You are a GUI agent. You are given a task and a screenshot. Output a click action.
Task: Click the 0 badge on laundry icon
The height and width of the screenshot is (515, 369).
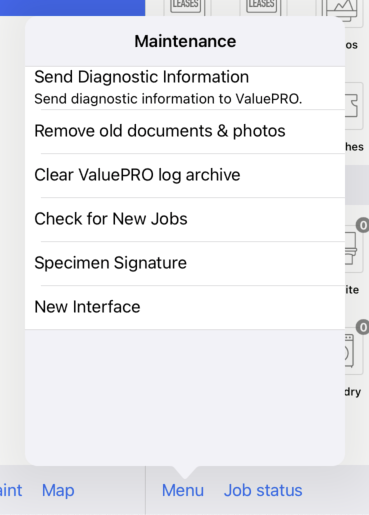[x=363, y=327]
